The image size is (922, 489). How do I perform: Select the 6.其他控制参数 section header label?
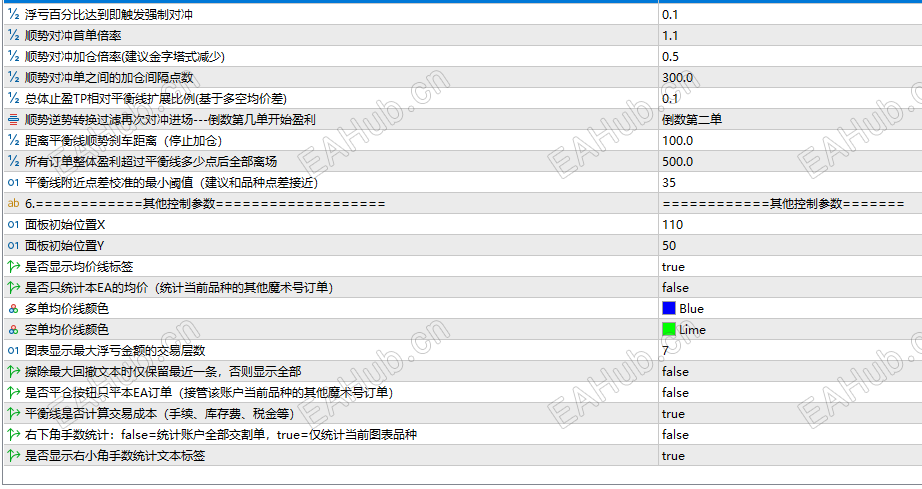pos(205,204)
